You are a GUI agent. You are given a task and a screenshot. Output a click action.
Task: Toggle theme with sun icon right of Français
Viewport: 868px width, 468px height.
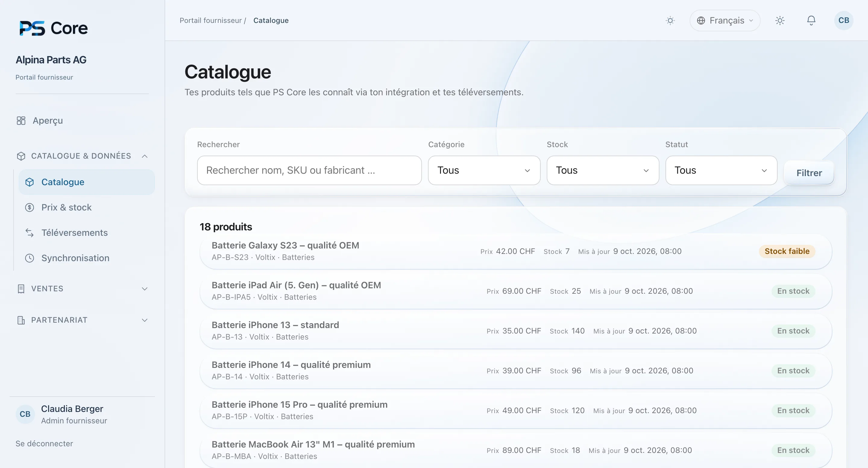tap(780, 21)
